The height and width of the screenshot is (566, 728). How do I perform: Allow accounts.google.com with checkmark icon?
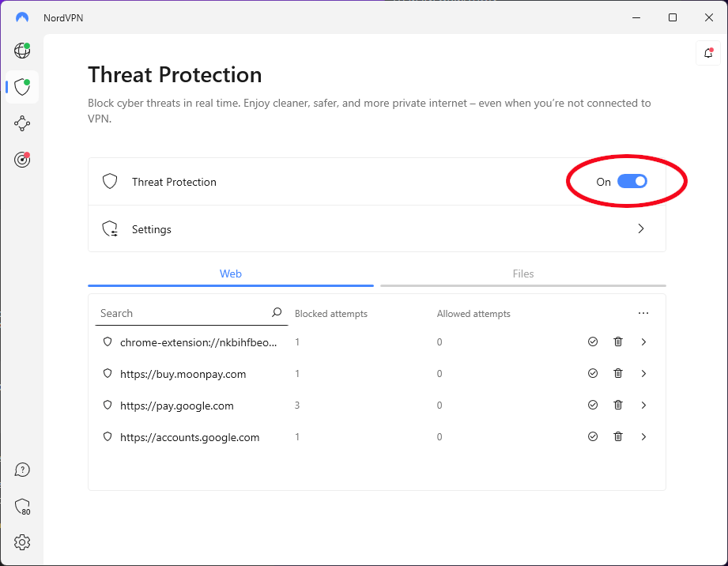[593, 436]
